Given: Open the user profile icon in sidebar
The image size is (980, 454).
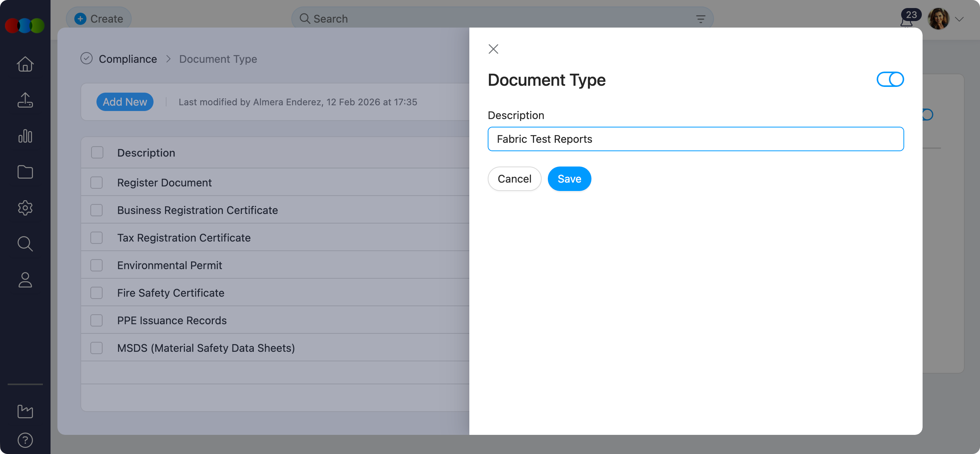Looking at the screenshot, I should point(25,280).
